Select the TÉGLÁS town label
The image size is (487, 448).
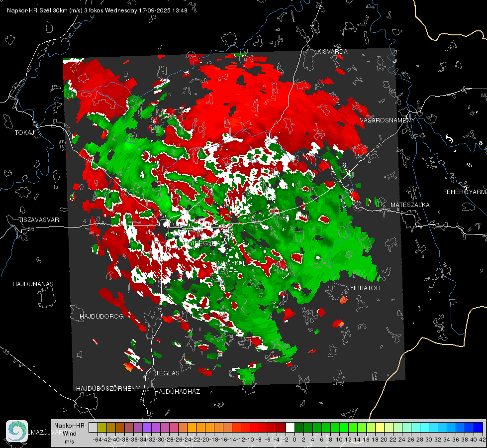(x=168, y=373)
